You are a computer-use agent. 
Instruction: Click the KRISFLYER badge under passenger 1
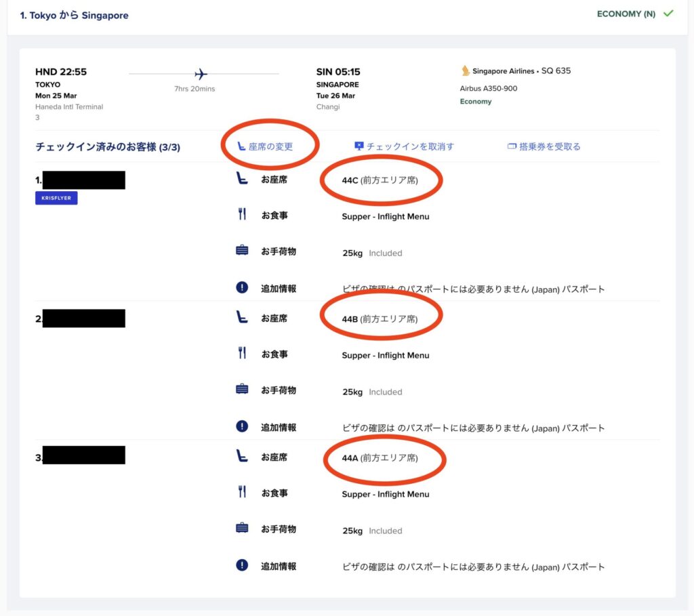[x=56, y=198]
